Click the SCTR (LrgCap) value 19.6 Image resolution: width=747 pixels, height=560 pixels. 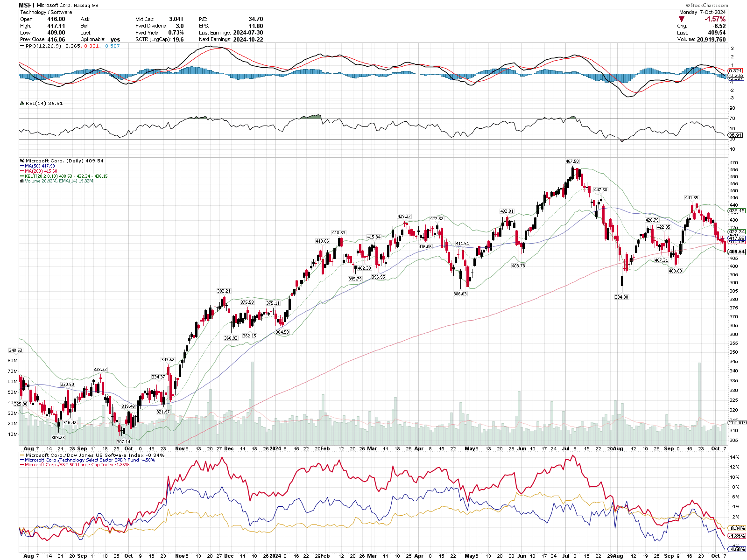pyautogui.click(x=178, y=40)
